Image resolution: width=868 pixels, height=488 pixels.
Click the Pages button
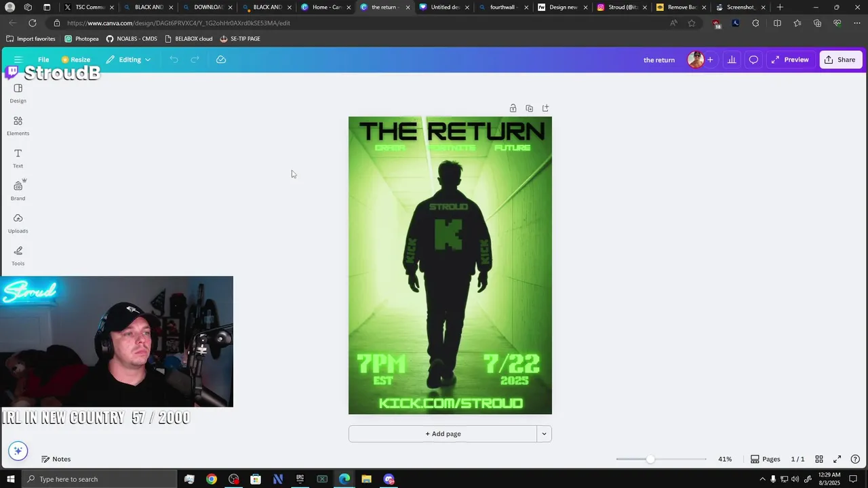(766, 459)
